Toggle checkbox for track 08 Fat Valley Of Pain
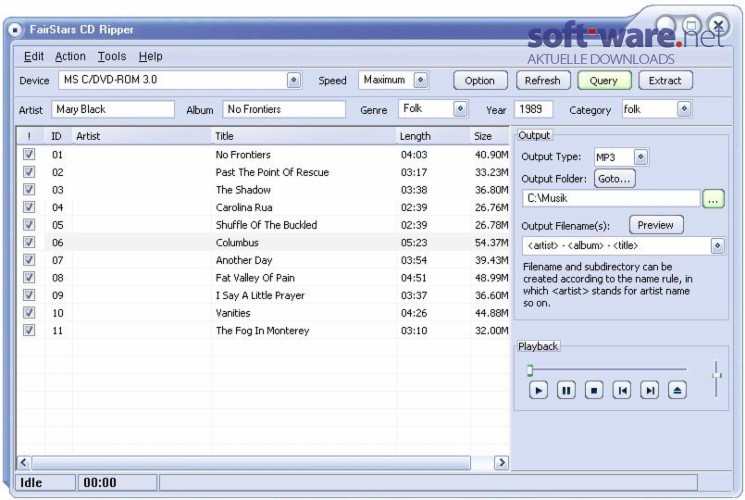The image size is (745, 500). (x=29, y=277)
